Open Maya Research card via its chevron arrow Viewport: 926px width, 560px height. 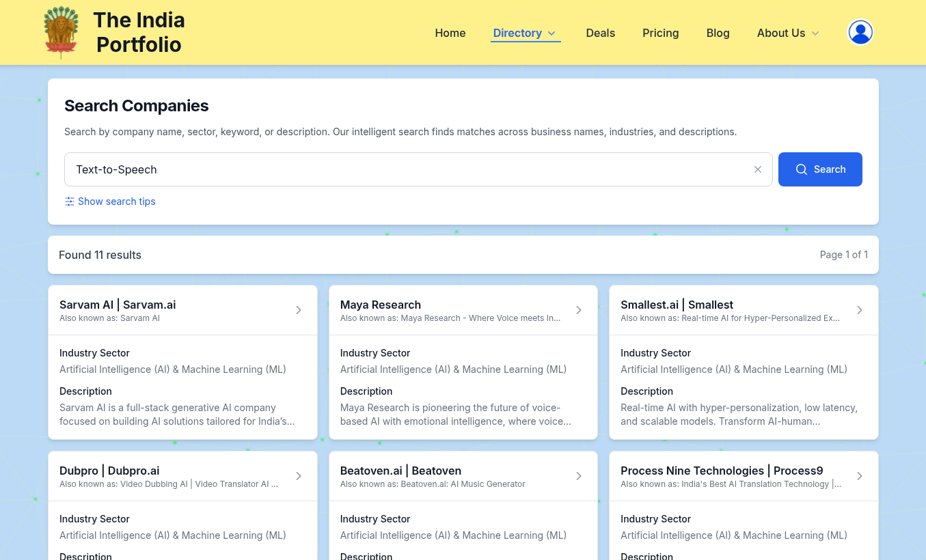[579, 310]
